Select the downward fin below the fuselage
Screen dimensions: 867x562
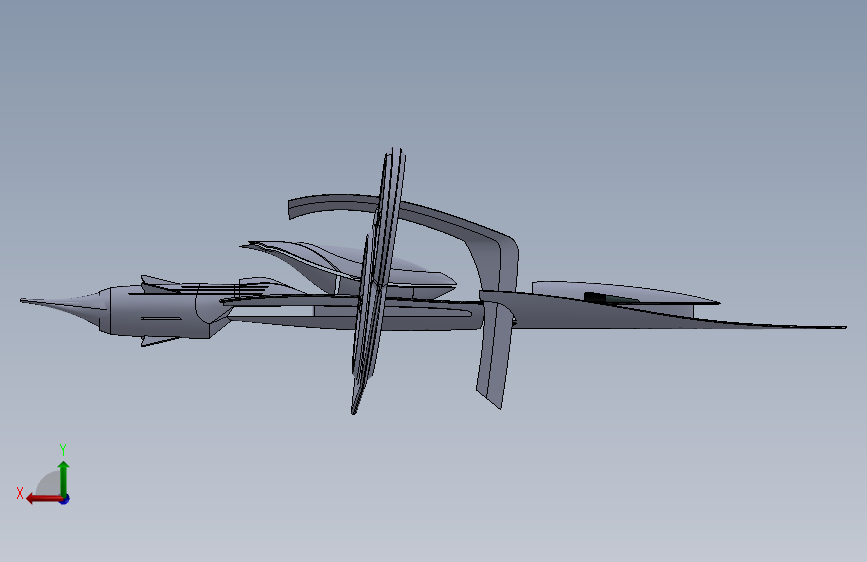coord(494,355)
